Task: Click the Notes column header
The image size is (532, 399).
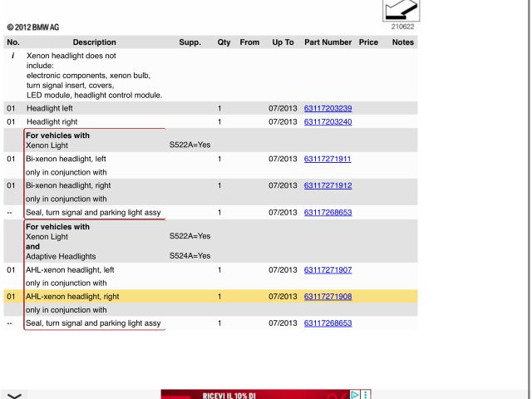Action: pos(402,42)
